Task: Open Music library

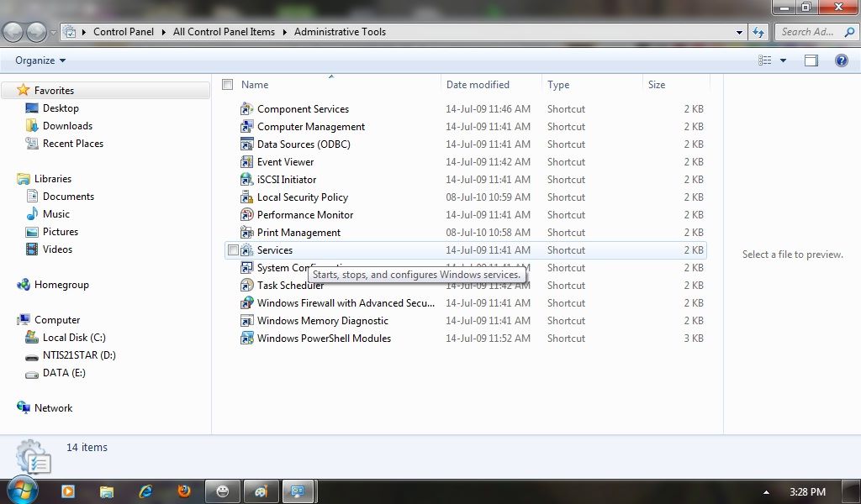Action: (x=56, y=214)
